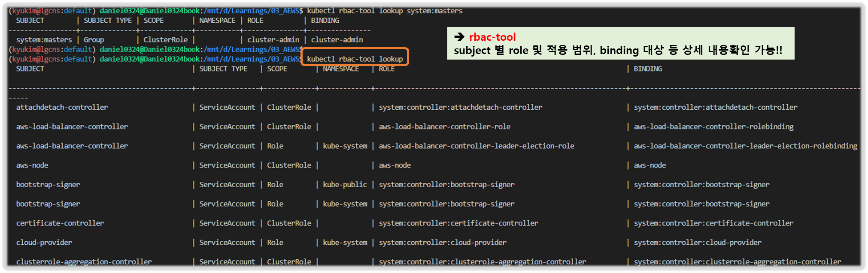This screenshot has width=868, height=273.
Task: Click the 'aws-node' subject cell
Action: (x=32, y=165)
